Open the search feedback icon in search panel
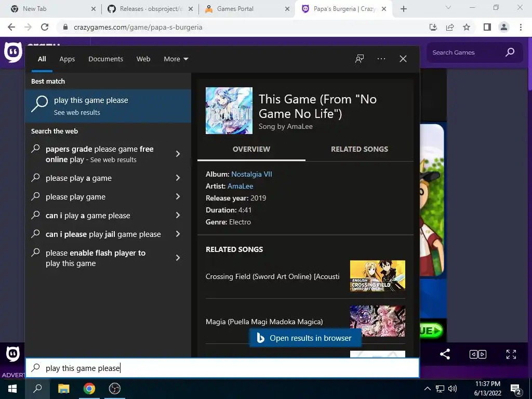The image size is (532, 399). [360, 59]
